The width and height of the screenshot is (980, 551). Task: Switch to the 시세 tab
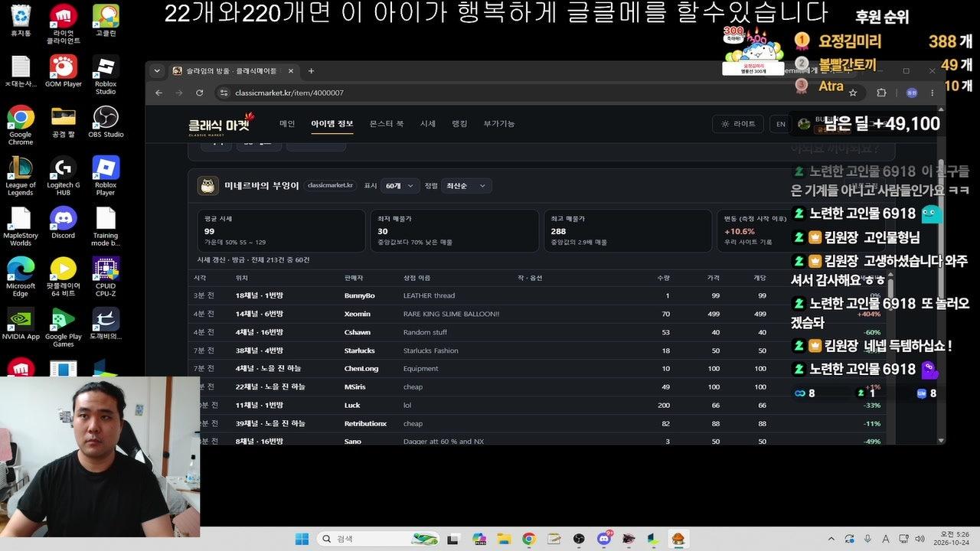tap(427, 124)
